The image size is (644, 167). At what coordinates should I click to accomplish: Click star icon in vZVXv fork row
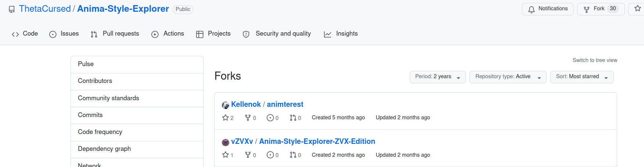226,155
